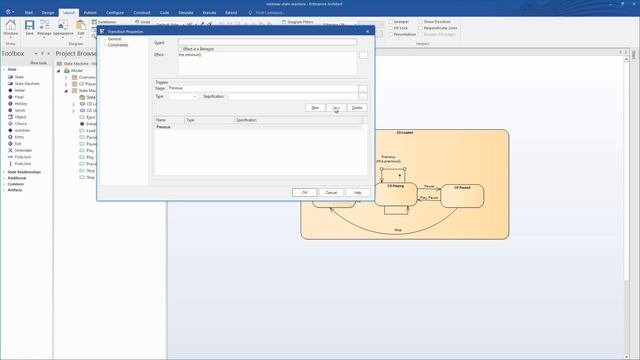Toggle the Presentation checkbox

pyautogui.click(x=391, y=35)
